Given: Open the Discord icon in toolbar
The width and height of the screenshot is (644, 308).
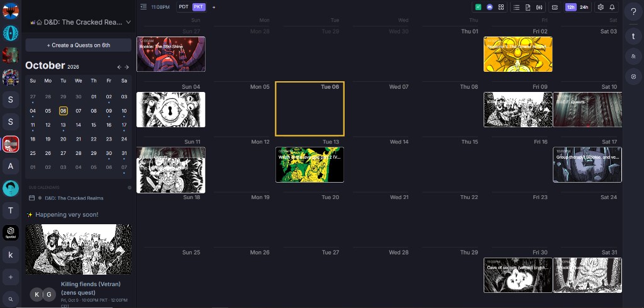Looking at the screenshot, I should click(489, 7).
